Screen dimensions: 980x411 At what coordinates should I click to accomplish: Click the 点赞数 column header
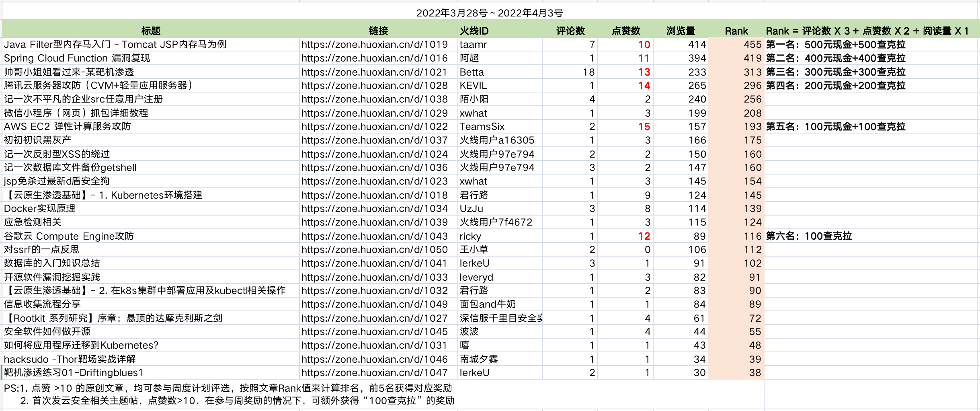(626, 31)
